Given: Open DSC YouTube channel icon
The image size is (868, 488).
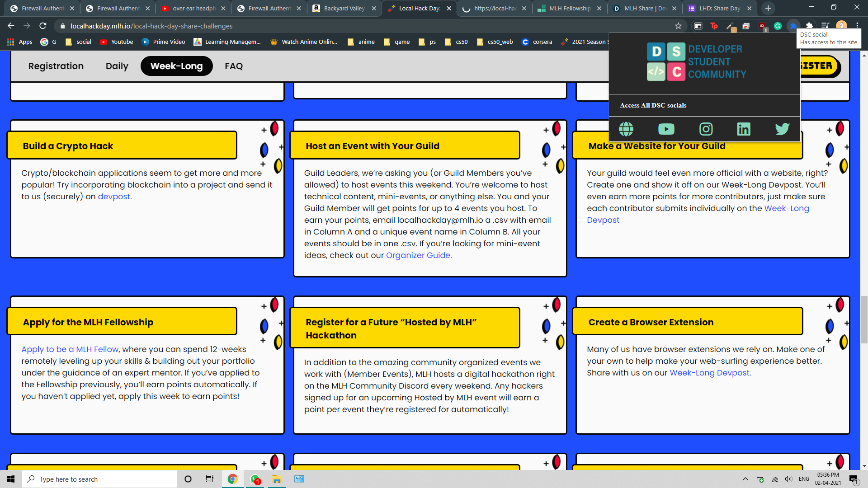Looking at the screenshot, I should (x=666, y=129).
